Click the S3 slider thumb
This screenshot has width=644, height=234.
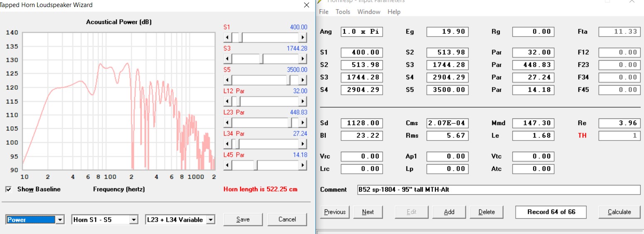click(261, 59)
